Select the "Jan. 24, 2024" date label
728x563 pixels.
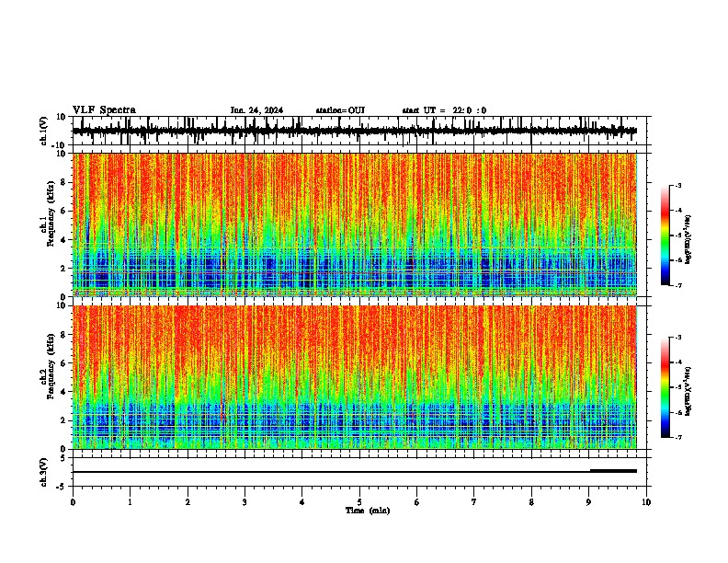point(256,110)
